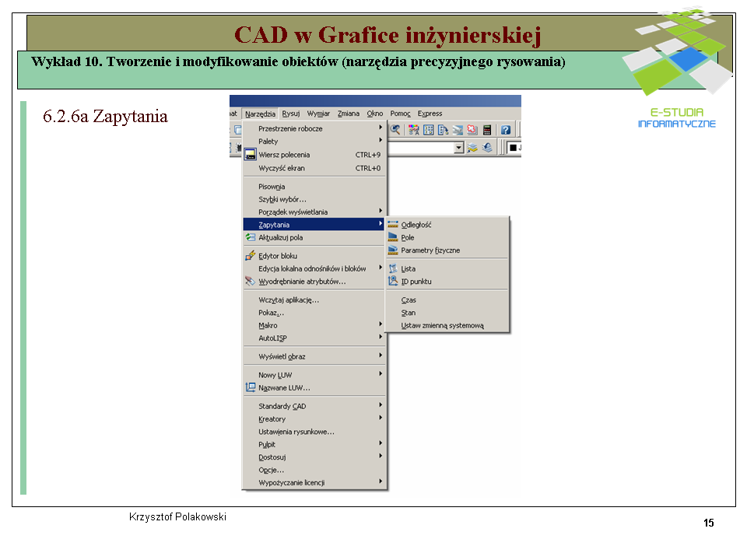Select the Parametry fizyczne icon
Screen dimensions: 747x560
coord(393,250)
